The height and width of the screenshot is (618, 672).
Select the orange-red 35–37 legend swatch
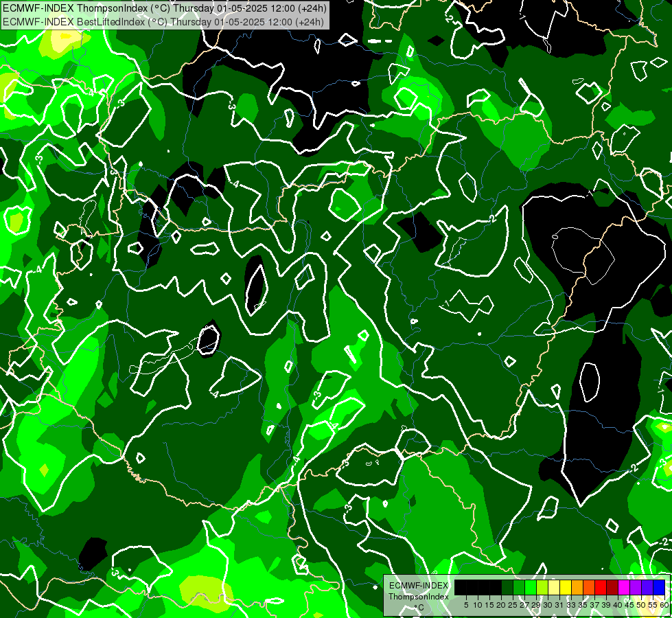[589, 587]
